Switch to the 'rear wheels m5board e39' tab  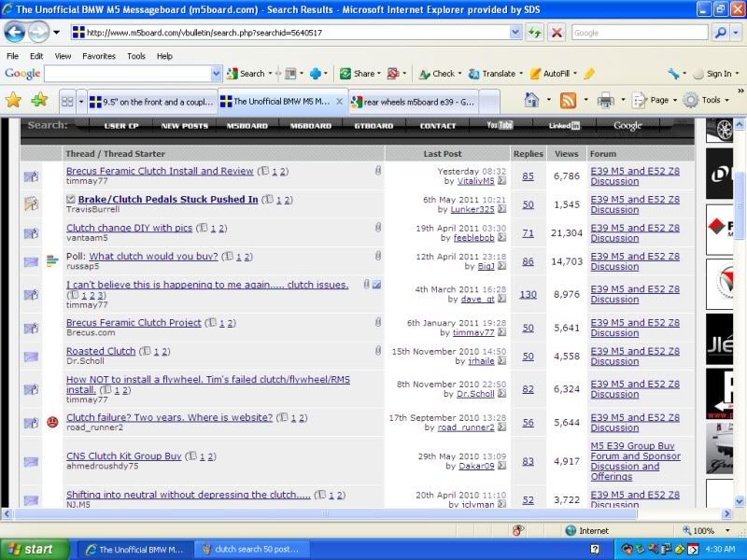[x=413, y=102]
